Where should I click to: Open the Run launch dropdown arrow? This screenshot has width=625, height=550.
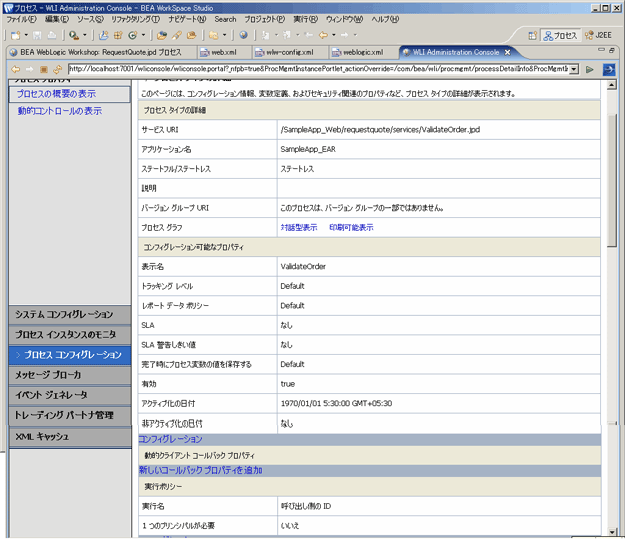pos(85,35)
